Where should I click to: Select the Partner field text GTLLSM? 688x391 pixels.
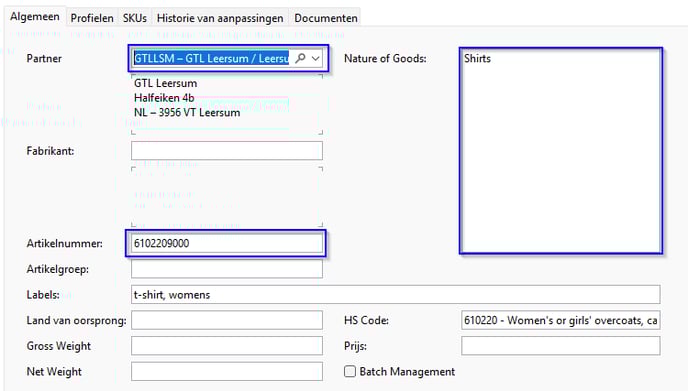(211, 58)
